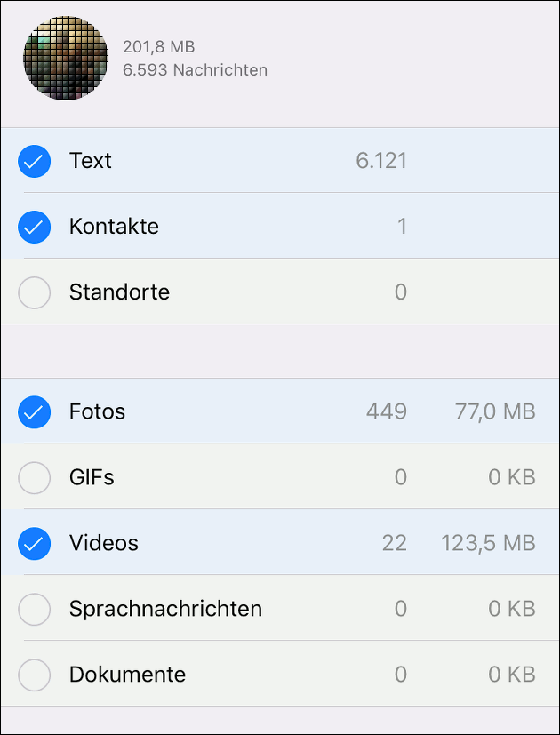Screen dimensions: 560x735
Task: Toggle off the Videos checkmark
Action: coord(35,543)
